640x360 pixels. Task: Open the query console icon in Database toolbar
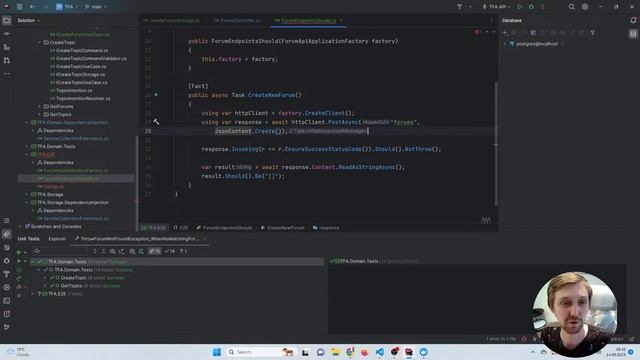pyautogui.click(x=533, y=33)
